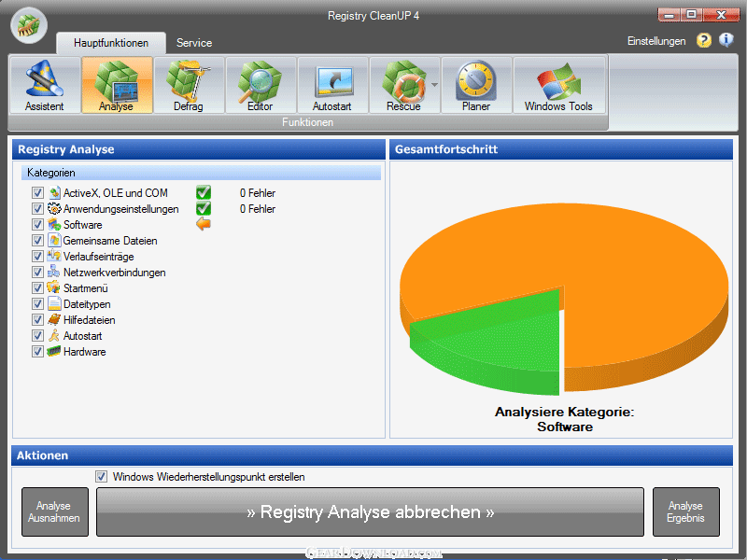
Task: Switch to the Service tab
Action: [x=194, y=43]
